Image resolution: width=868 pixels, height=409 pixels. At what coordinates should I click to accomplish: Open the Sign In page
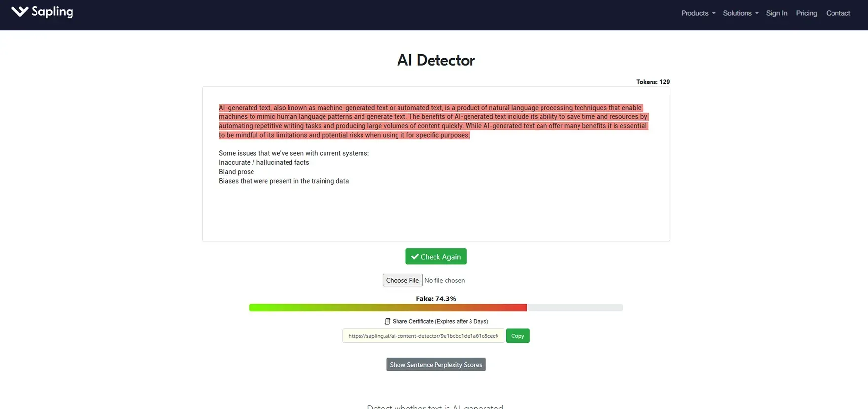[776, 13]
